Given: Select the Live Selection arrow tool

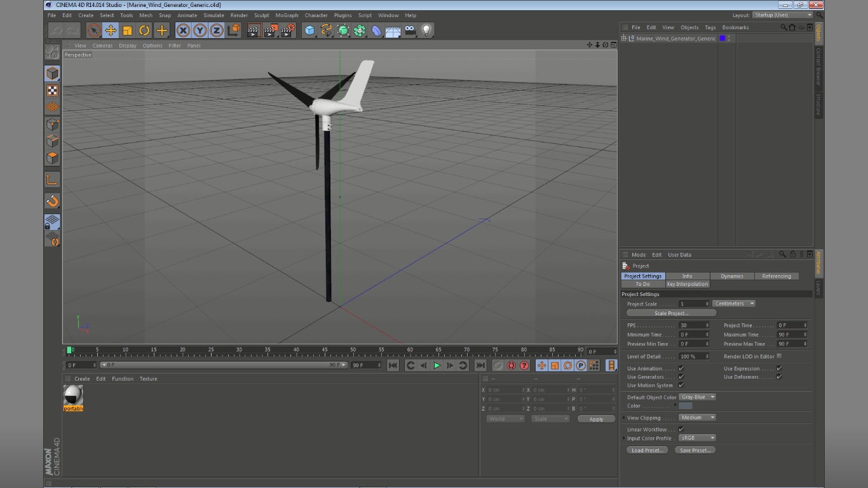Looking at the screenshot, I should [x=94, y=30].
